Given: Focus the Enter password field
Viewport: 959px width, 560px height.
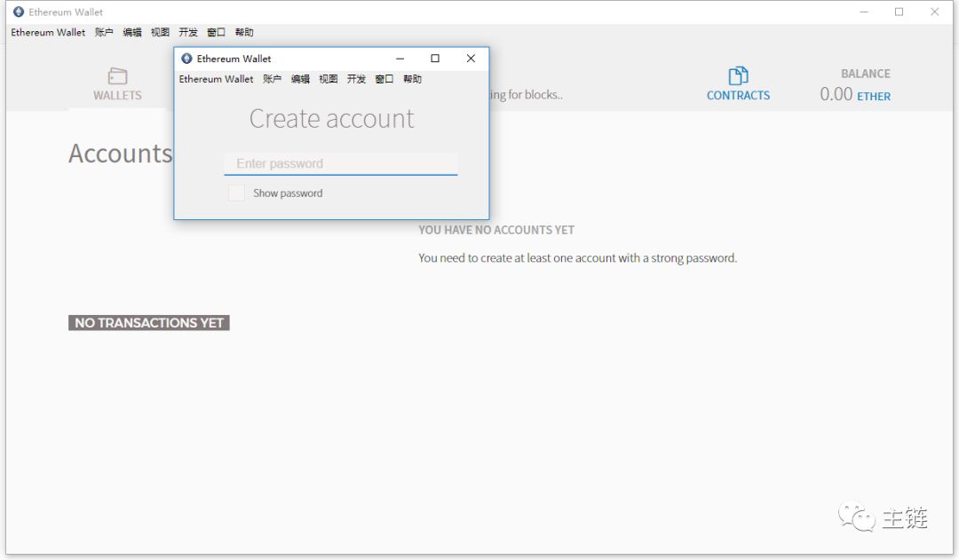Looking at the screenshot, I should (x=341, y=164).
